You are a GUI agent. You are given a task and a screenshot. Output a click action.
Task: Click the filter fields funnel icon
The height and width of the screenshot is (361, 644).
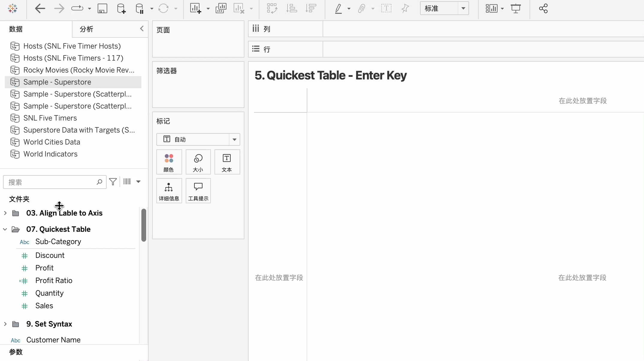(113, 182)
